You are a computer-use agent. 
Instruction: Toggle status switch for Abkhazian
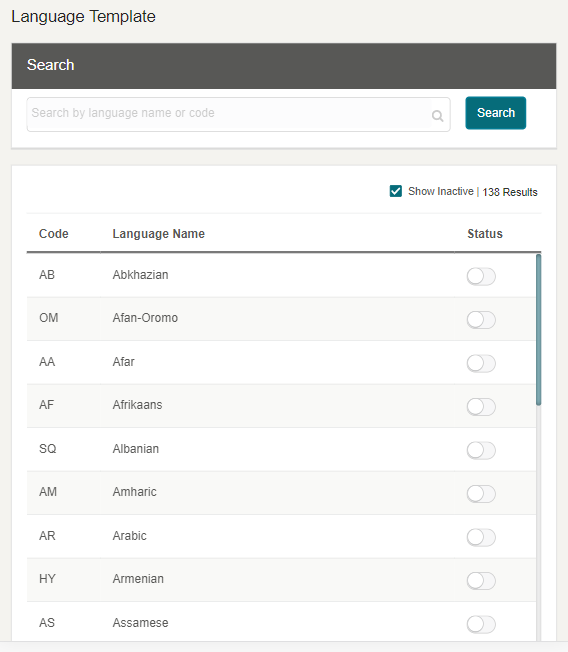(x=481, y=277)
